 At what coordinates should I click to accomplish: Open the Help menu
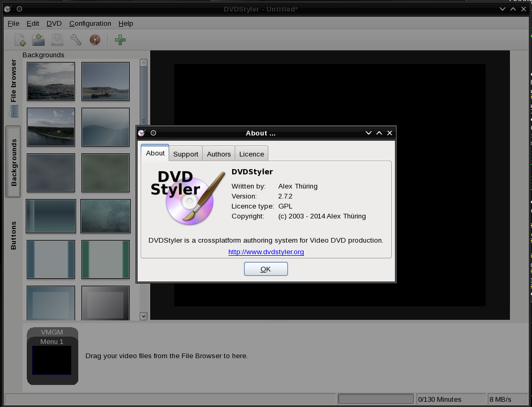pyautogui.click(x=126, y=24)
